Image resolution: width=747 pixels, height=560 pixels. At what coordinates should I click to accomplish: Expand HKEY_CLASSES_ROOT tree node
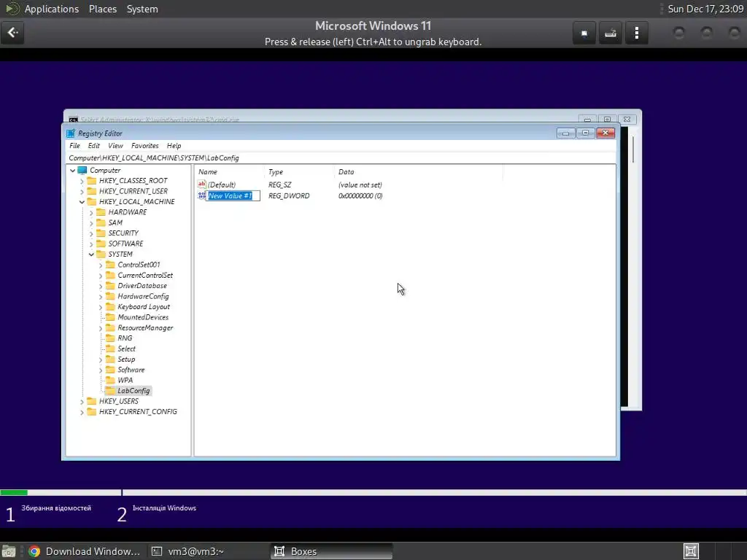(x=82, y=181)
